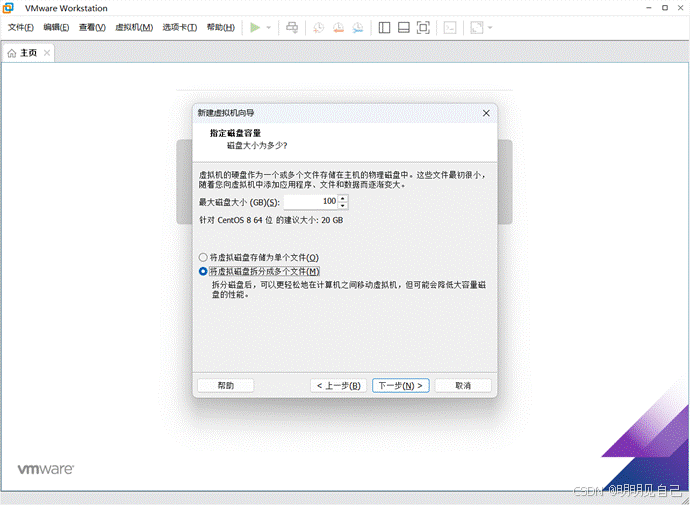Image resolution: width=690 pixels, height=505 pixels.
Task: Open the 查看(V) menu
Action: pos(92,28)
